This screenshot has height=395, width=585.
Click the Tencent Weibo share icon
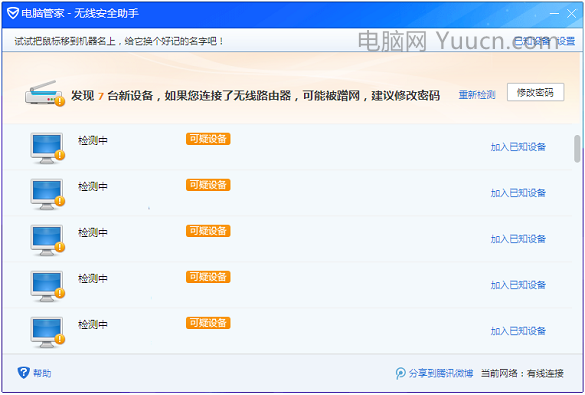[400, 373]
